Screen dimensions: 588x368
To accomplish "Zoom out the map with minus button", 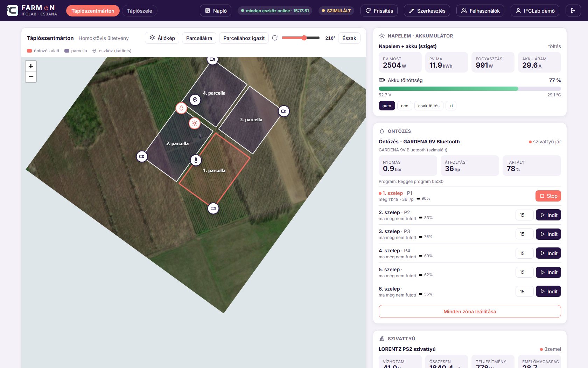I will (x=31, y=77).
